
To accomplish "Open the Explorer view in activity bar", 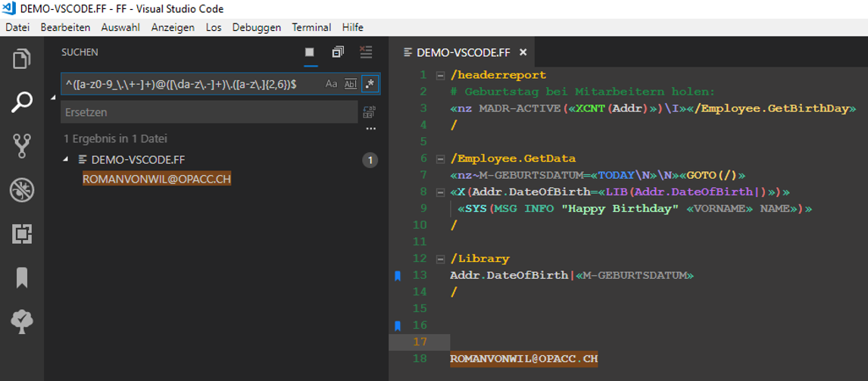I will [x=22, y=58].
